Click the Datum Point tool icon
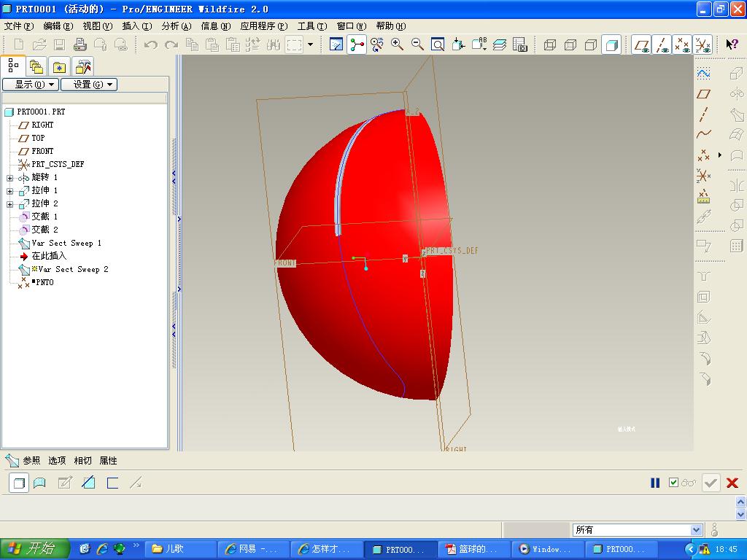 coord(704,155)
